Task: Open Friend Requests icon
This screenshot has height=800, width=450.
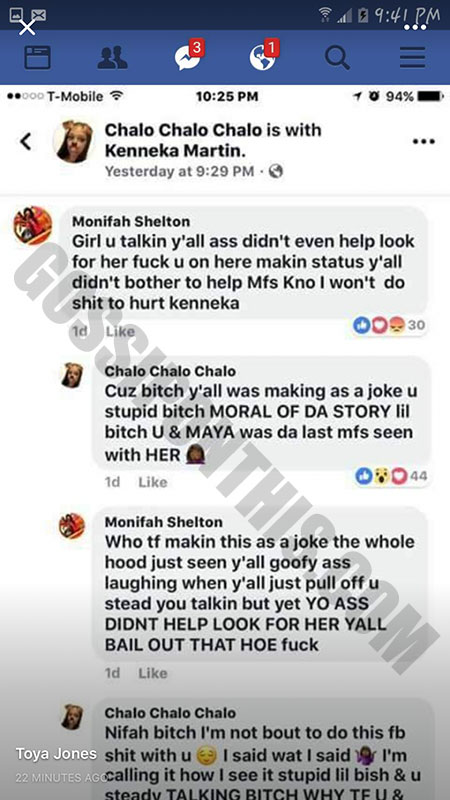Action: [112, 57]
